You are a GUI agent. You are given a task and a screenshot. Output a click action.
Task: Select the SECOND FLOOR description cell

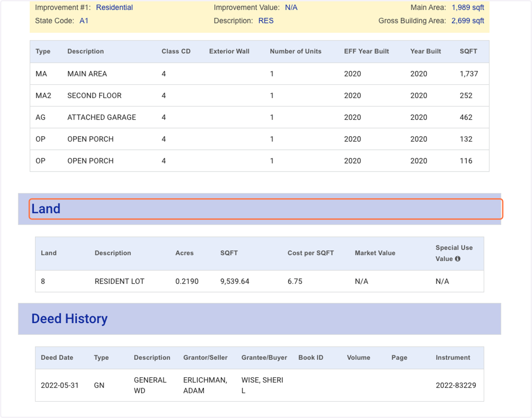94,96
